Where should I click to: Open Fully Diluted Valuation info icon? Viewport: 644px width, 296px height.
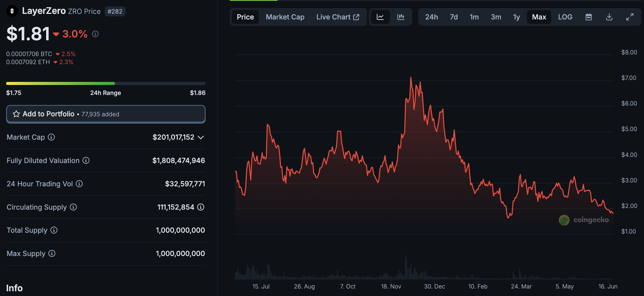click(x=86, y=160)
